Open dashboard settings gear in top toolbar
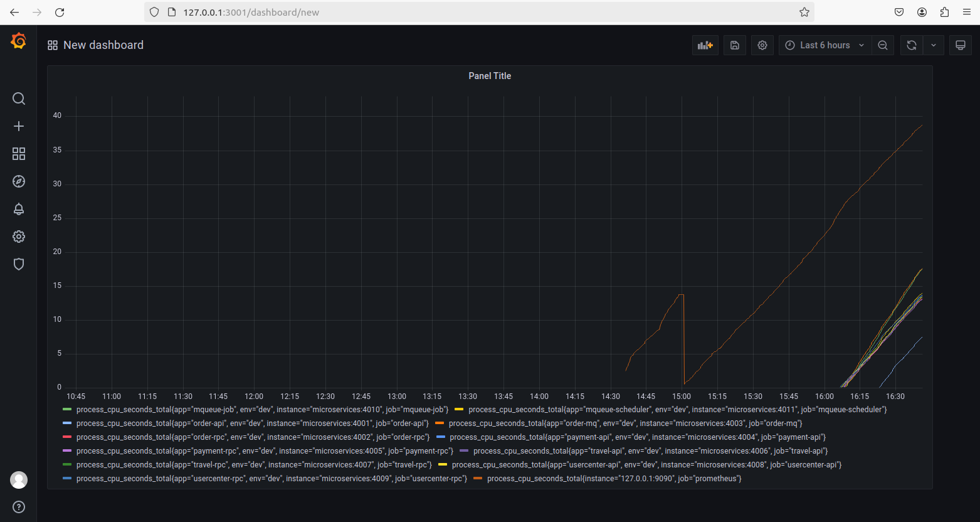The height and width of the screenshot is (522, 980). (762, 45)
